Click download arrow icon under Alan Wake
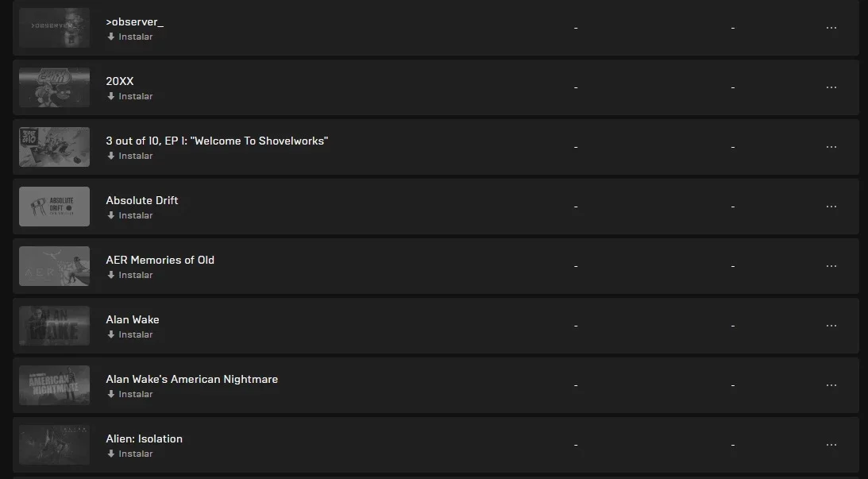The height and width of the screenshot is (479, 868). [x=110, y=334]
